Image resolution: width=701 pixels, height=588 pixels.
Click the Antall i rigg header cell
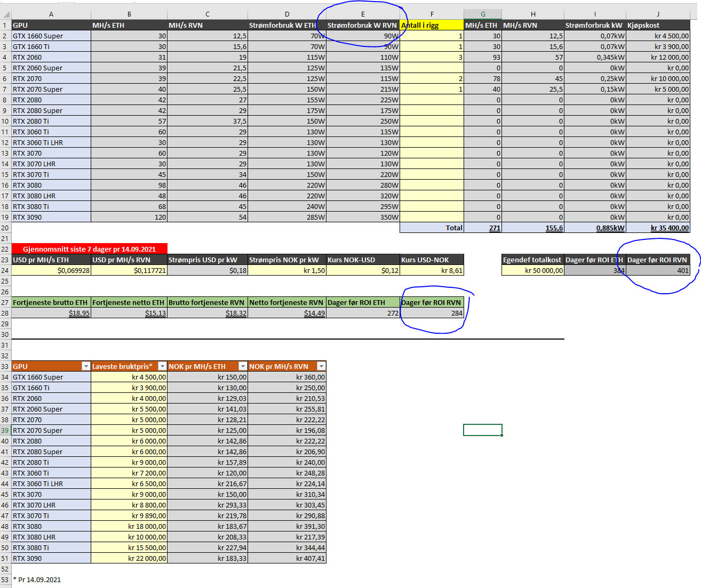tap(432, 25)
